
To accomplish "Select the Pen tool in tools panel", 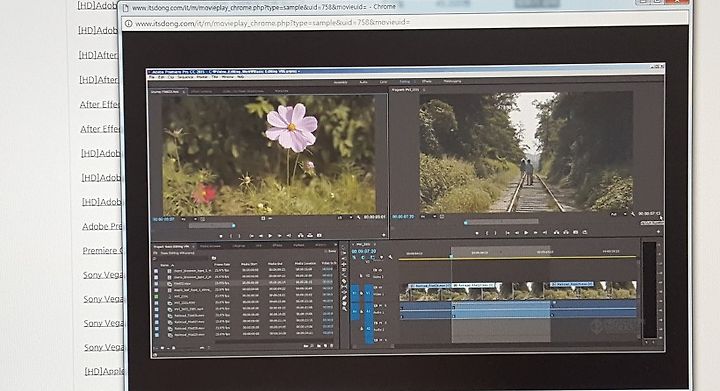I will pos(344,298).
